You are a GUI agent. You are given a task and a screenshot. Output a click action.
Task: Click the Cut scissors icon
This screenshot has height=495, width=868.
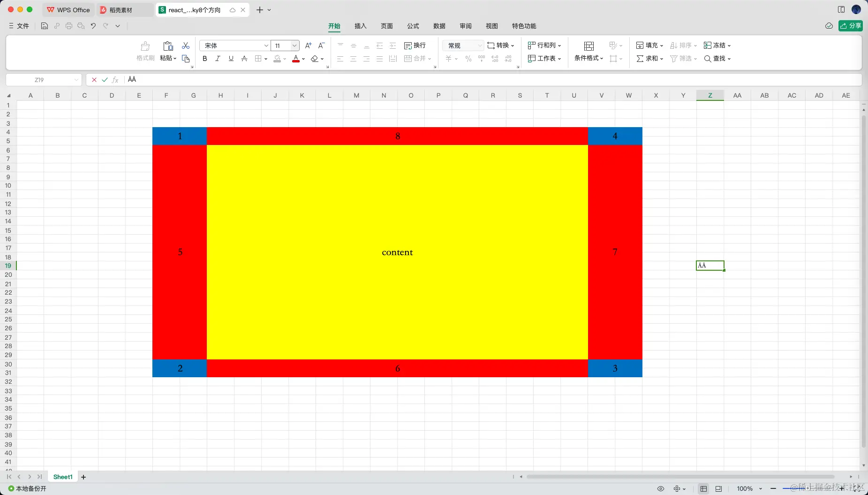click(186, 46)
